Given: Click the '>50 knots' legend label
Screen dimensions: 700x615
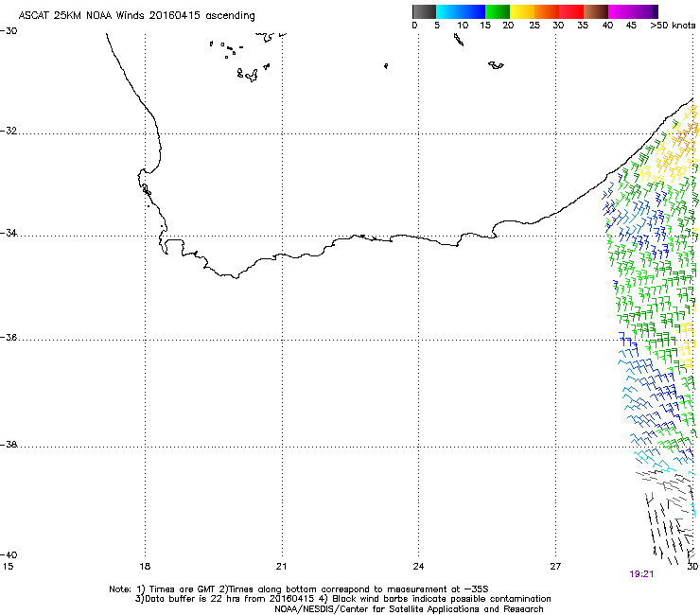Looking at the screenshot, I should click(673, 26).
